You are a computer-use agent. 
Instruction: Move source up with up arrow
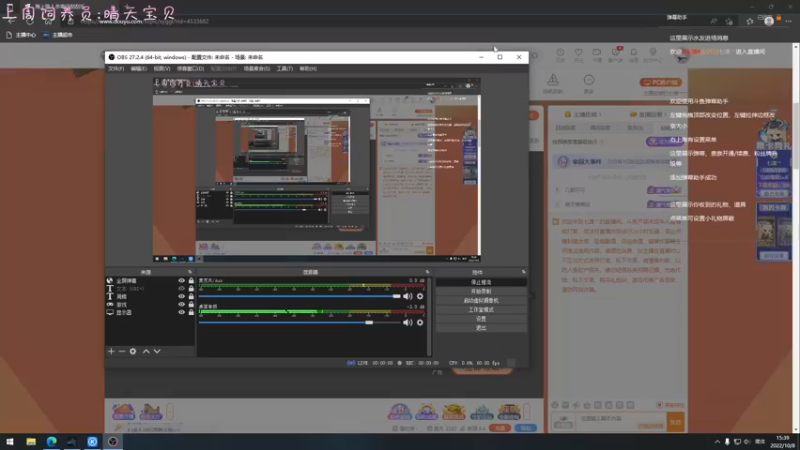(146, 351)
